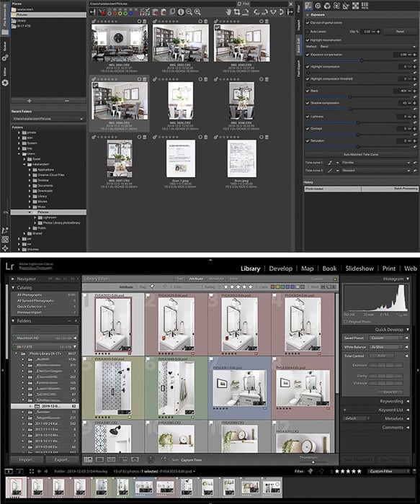Open the Custom Filter dropdown in filmstrip

[x=388, y=471]
